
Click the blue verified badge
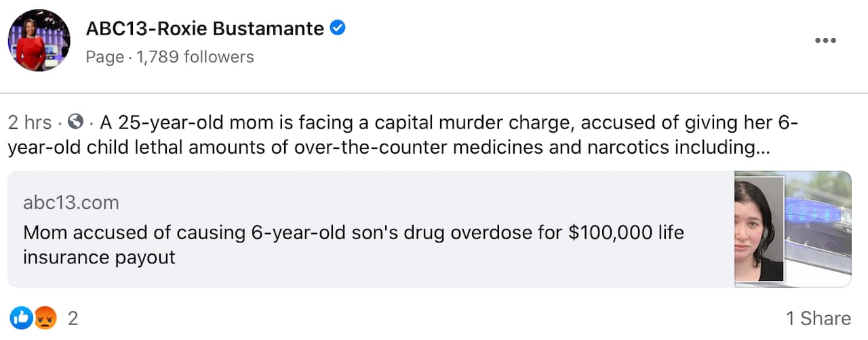pyautogui.click(x=337, y=28)
